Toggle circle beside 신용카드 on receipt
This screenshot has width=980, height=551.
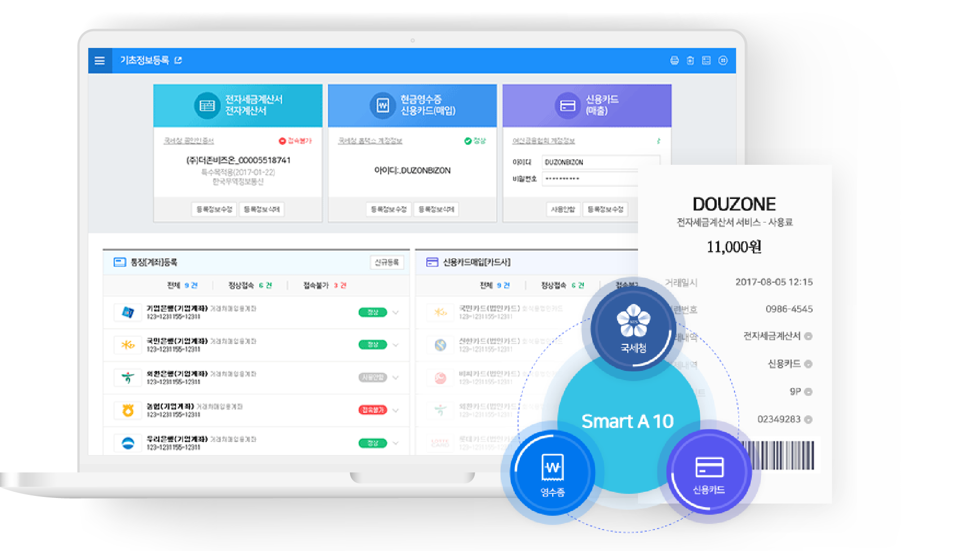808,364
